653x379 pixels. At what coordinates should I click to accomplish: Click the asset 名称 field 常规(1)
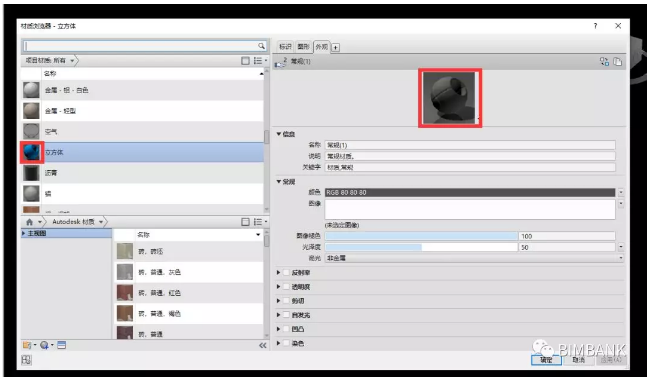click(470, 145)
